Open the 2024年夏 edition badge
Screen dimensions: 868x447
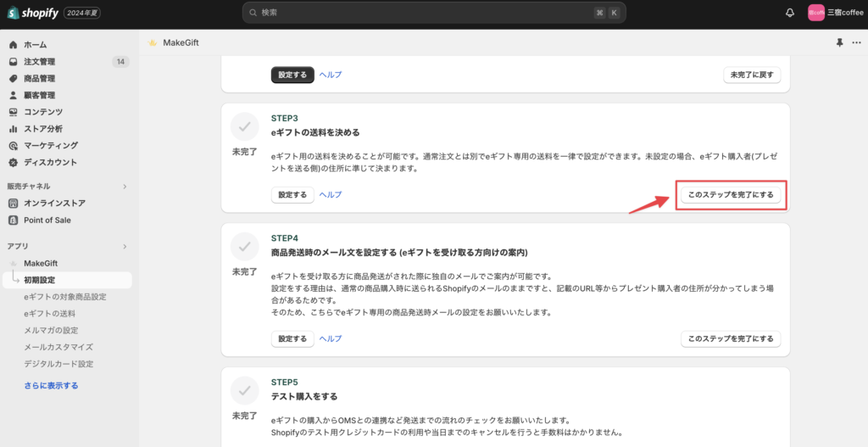(x=82, y=13)
